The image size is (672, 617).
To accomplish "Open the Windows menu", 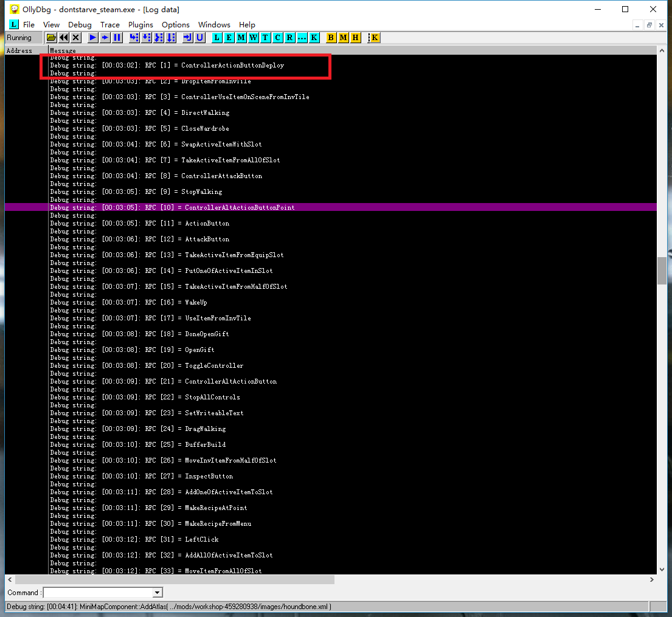I will click(x=214, y=25).
